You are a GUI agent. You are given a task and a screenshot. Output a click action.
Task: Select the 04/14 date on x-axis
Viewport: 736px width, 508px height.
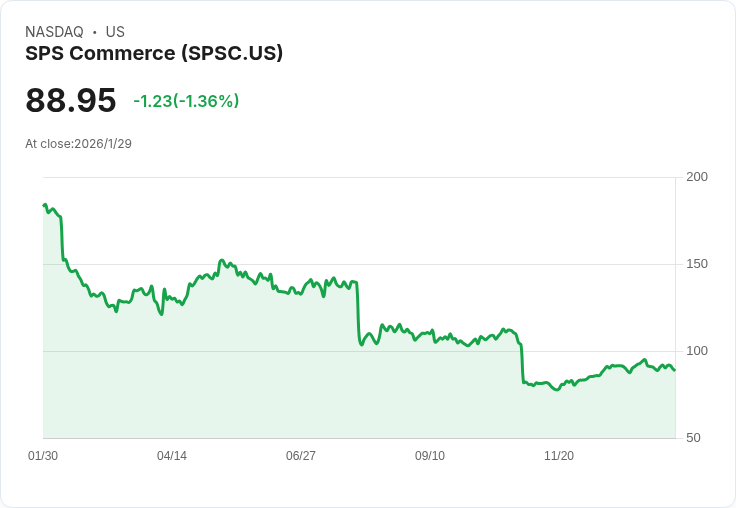tap(172, 456)
